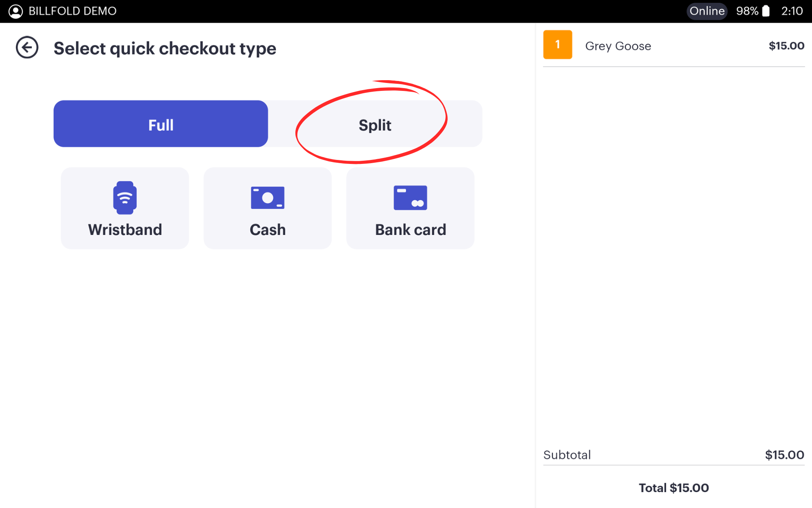
Task: Open the user profile icon
Action: click(15, 11)
